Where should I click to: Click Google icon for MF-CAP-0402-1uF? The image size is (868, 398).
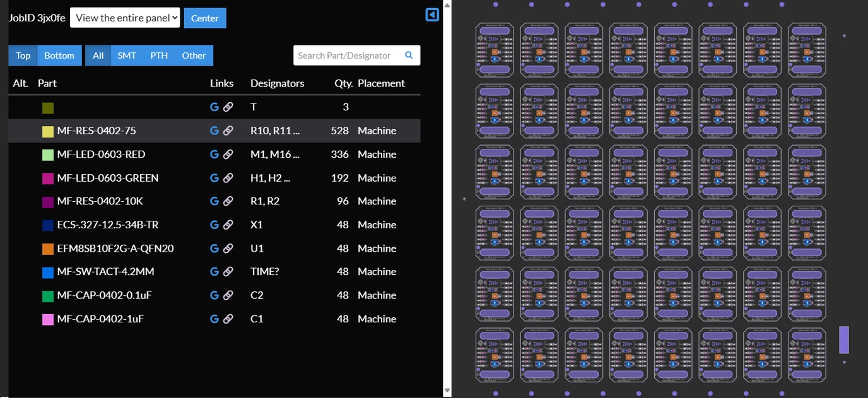point(214,319)
